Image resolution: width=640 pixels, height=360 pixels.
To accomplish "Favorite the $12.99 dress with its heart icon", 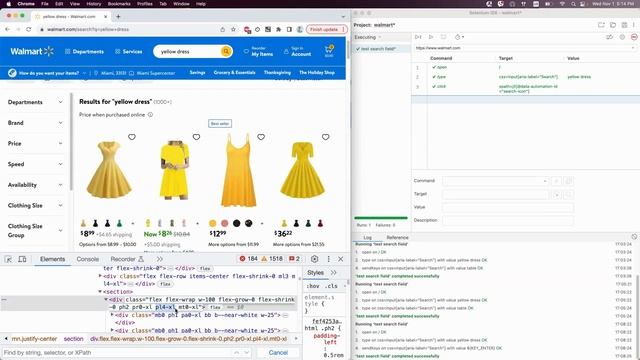I will coord(261,137).
